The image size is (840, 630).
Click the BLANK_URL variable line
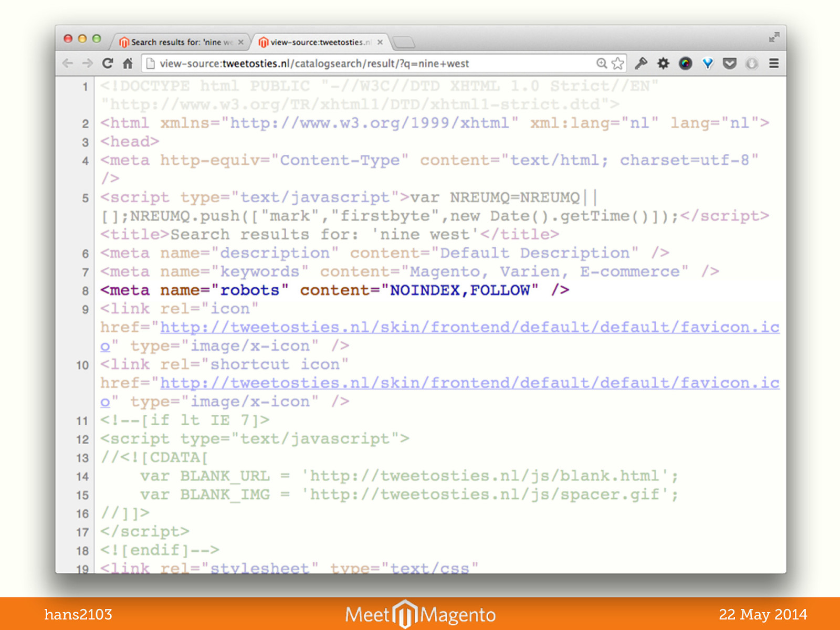tap(409, 476)
